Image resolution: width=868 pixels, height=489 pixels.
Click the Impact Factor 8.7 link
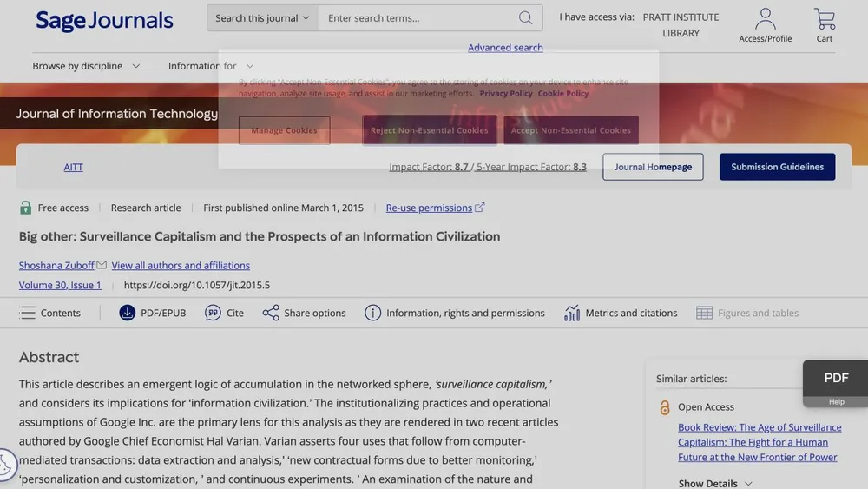[429, 167]
